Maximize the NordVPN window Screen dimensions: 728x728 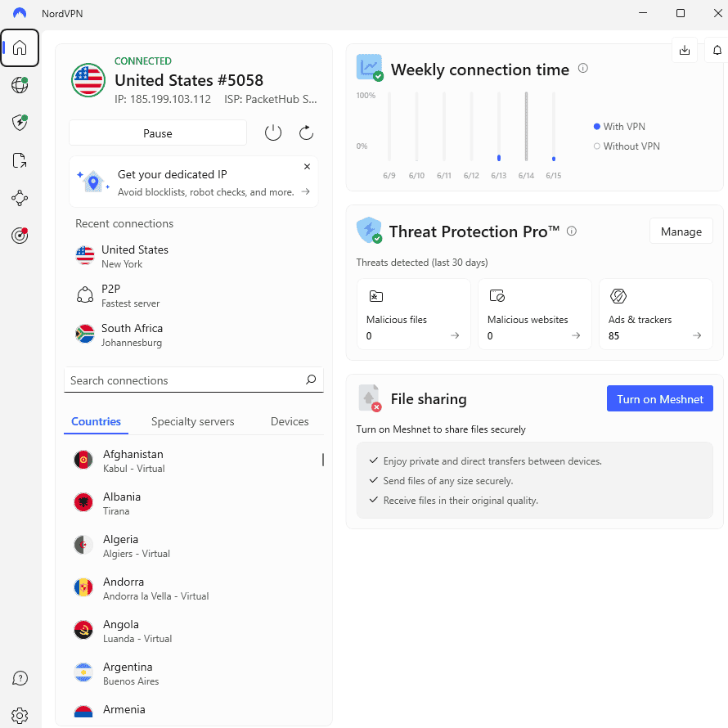[681, 13]
